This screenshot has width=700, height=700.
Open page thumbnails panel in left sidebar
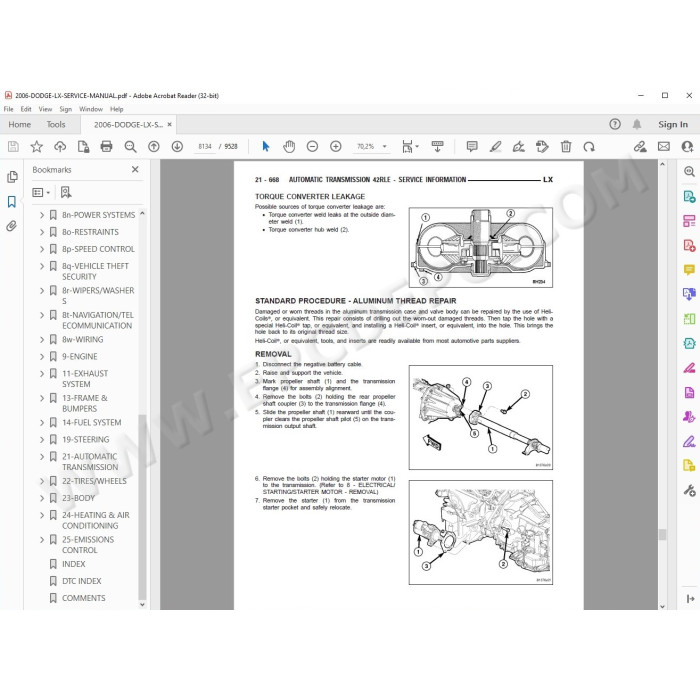click(12, 177)
